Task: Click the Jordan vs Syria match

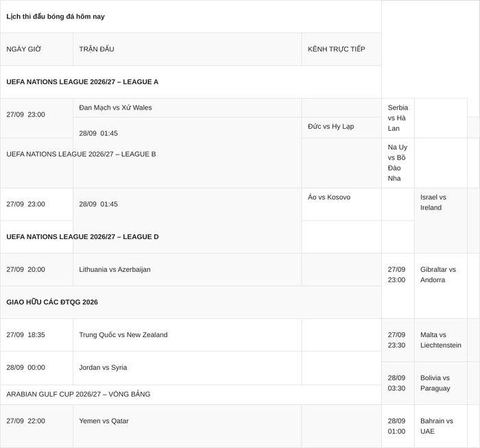Action: [x=103, y=368]
